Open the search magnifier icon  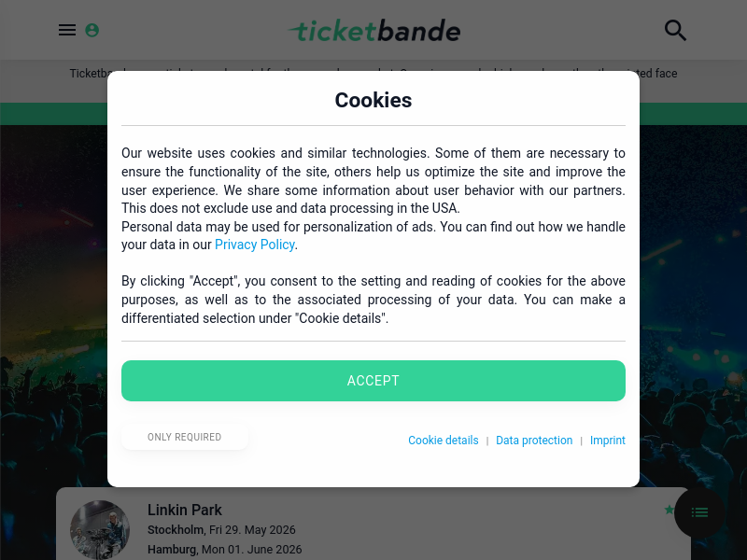pyautogui.click(x=675, y=31)
